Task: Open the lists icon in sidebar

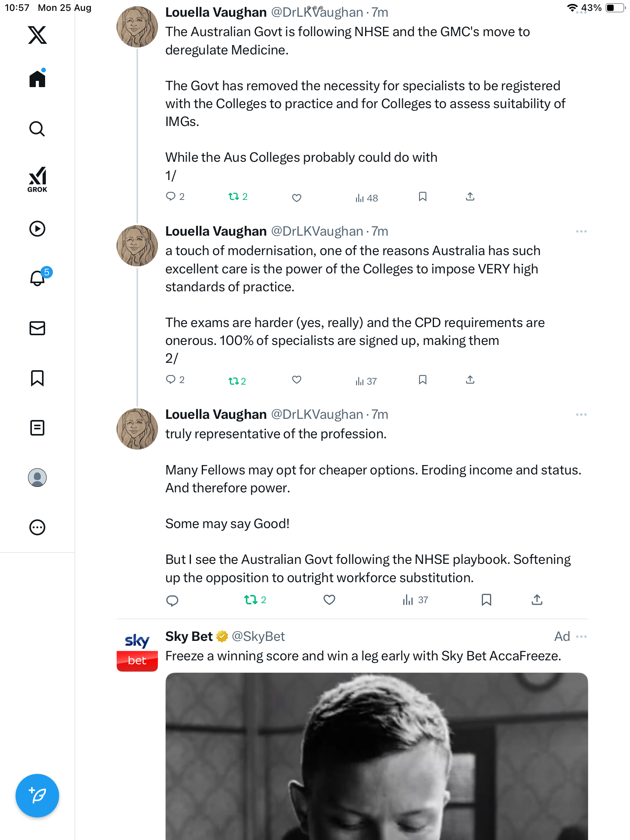Action: coord(37,428)
